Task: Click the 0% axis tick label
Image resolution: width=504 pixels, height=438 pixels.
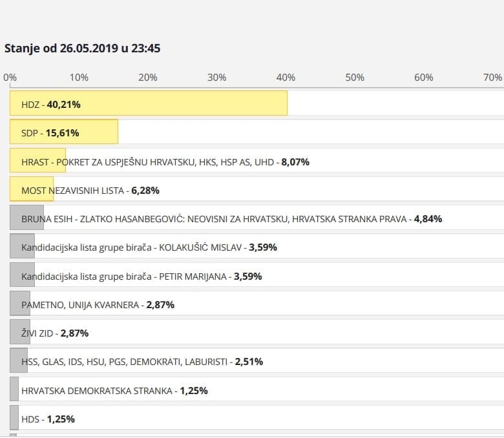Action: coord(10,78)
